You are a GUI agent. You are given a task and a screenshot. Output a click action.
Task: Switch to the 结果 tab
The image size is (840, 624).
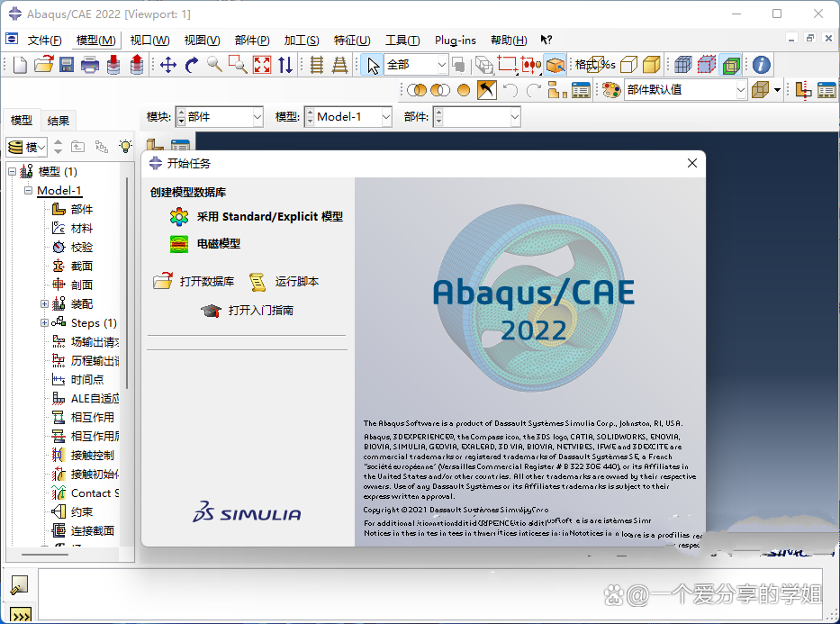(x=58, y=121)
